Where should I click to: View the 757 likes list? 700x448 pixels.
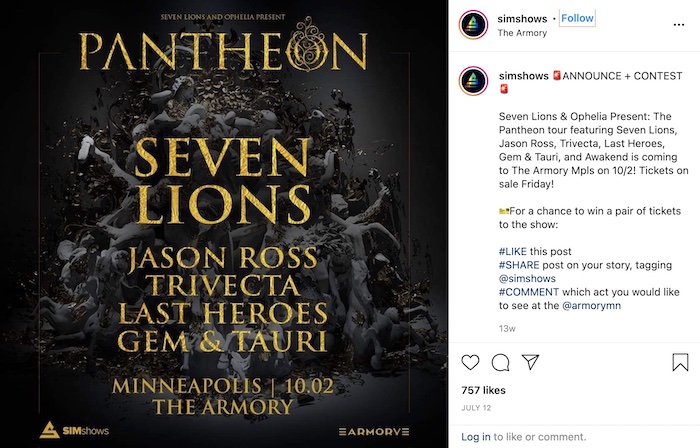pyautogui.click(x=483, y=390)
